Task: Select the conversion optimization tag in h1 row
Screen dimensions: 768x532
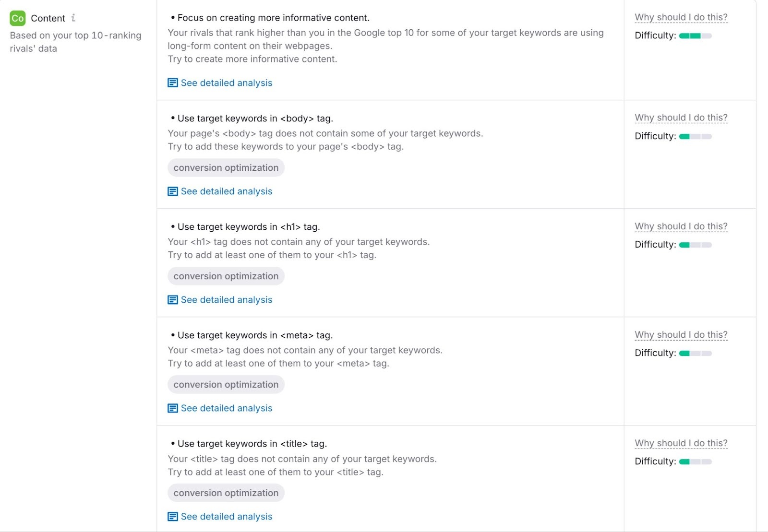Action: [226, 276]
